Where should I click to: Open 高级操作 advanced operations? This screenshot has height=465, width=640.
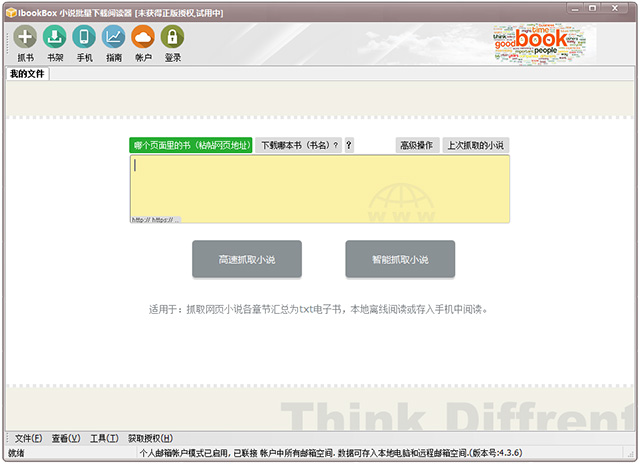[417, 145]
